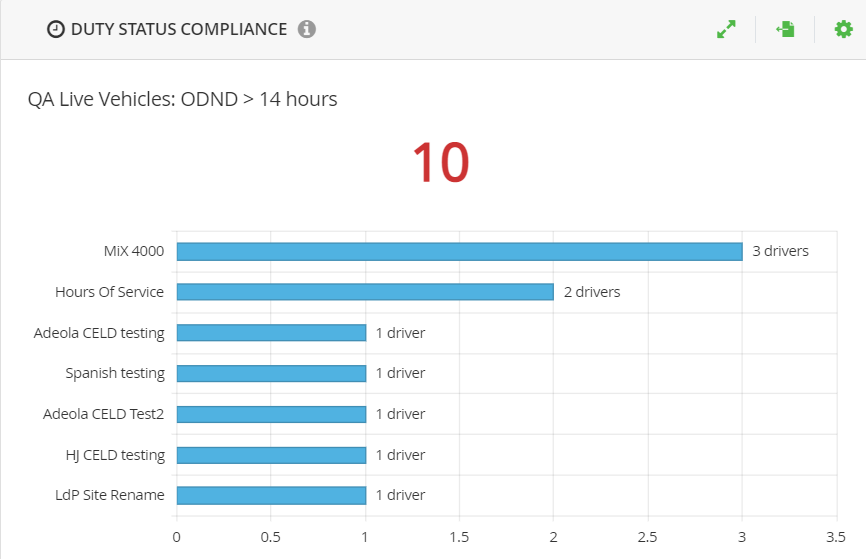Click the Duty Status Compliance title
The height and width of the screenshot is (559, 866).
179,29
